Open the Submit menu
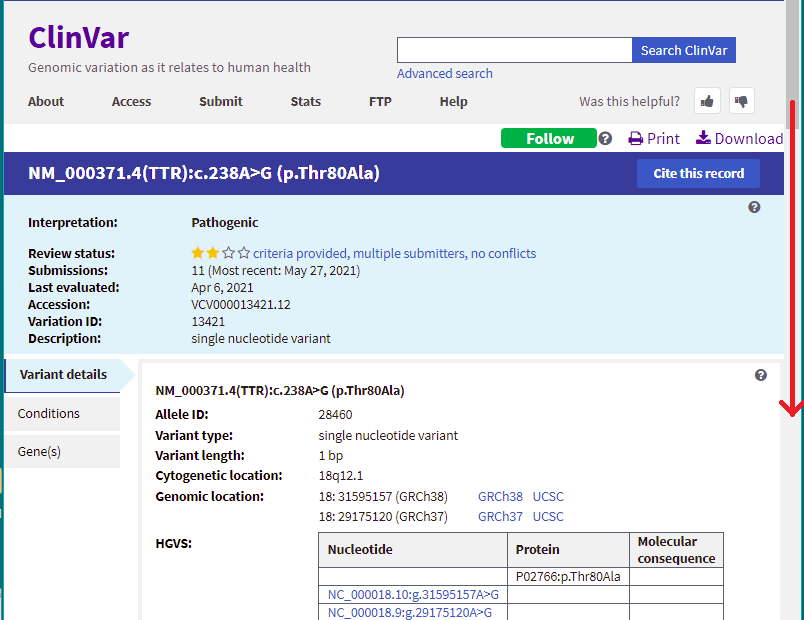Image resolution: width=804 pixels, height=620 pixels. click(220, 102)
